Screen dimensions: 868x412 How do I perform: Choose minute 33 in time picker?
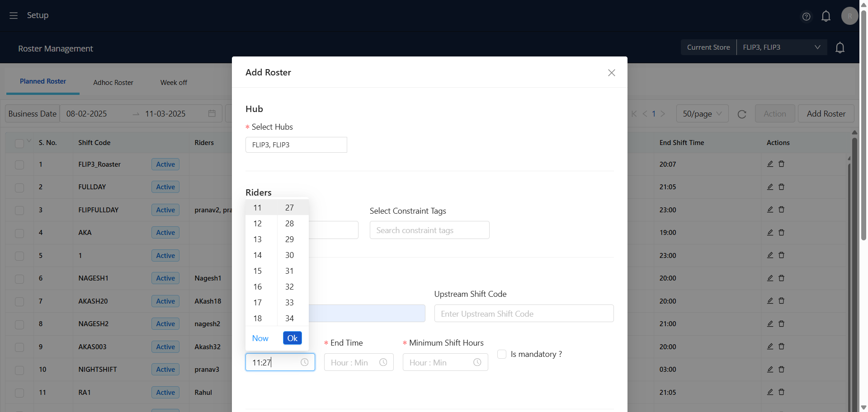click(289, 303)
